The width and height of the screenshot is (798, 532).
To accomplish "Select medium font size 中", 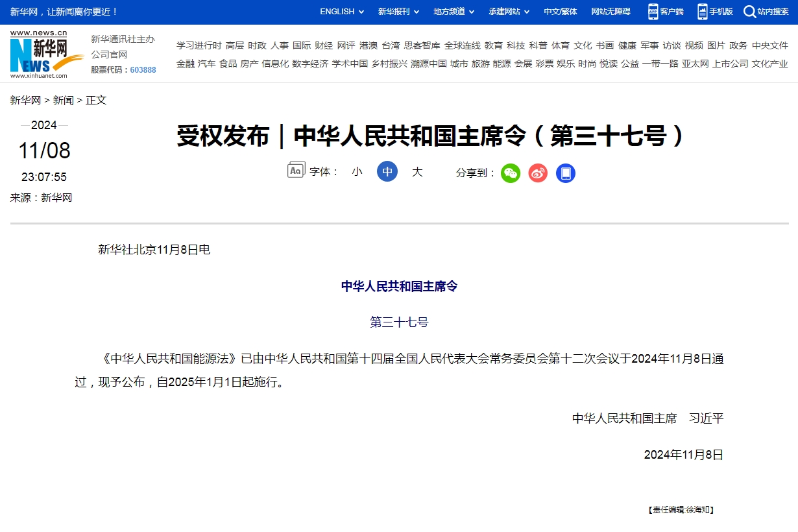I will [x=387, y=172].
